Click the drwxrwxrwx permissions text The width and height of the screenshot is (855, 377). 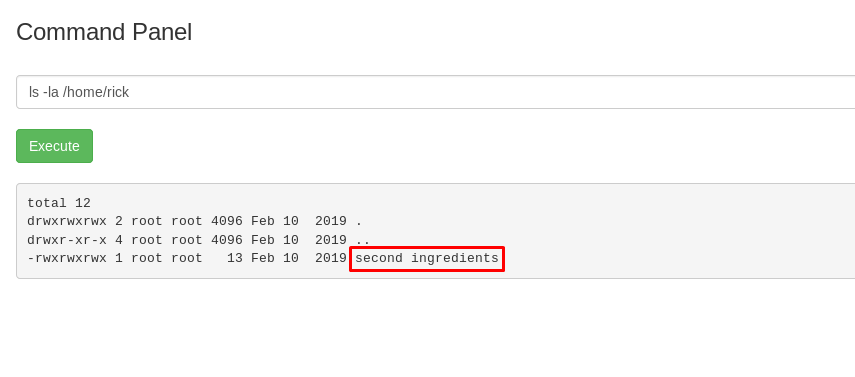[x=67, y=222]
